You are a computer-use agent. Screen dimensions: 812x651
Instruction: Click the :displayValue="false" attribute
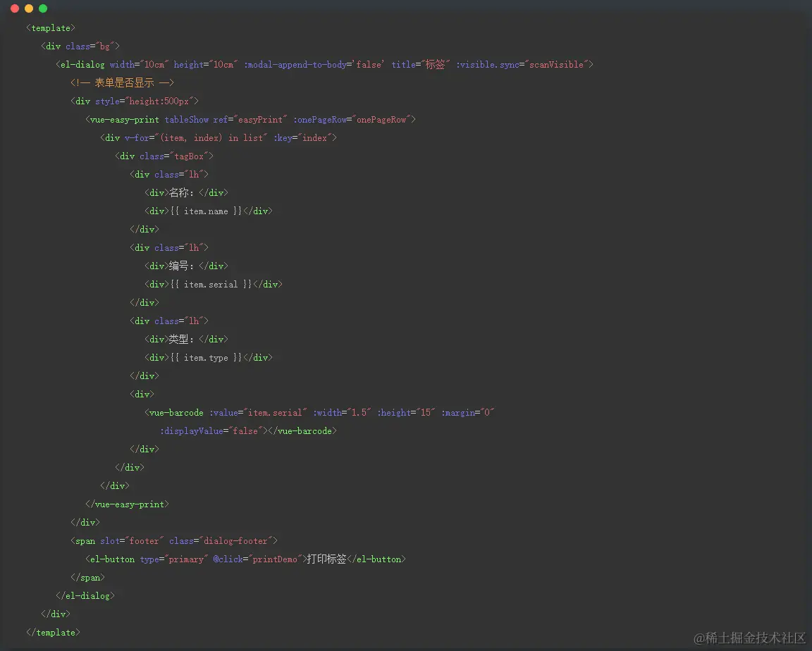point(211,431)
